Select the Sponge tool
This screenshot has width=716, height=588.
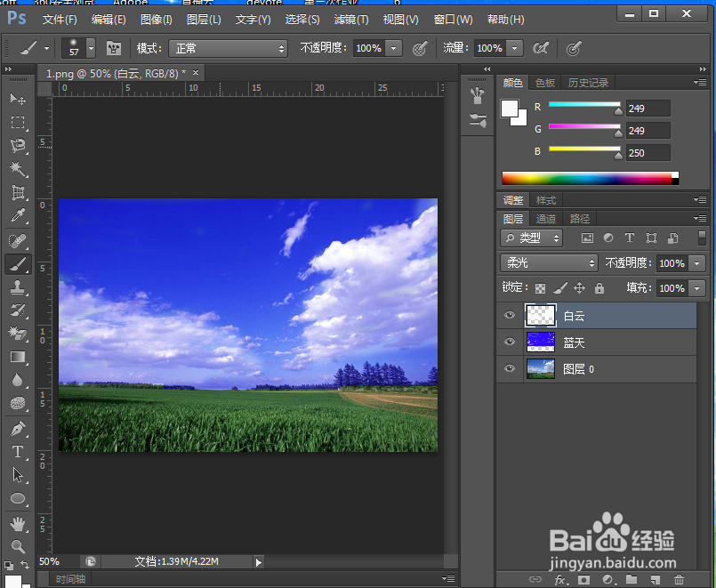pyautogui.click(x=18, y=403)
